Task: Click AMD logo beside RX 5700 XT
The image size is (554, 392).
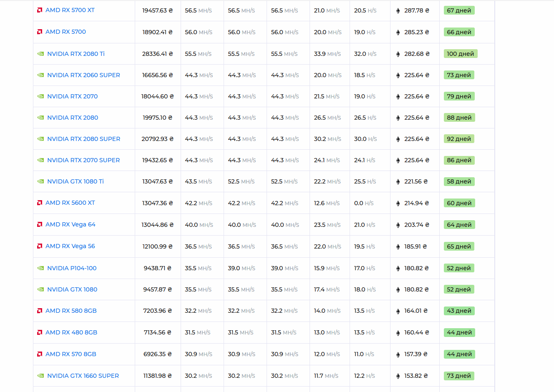Action: point(40,10)
